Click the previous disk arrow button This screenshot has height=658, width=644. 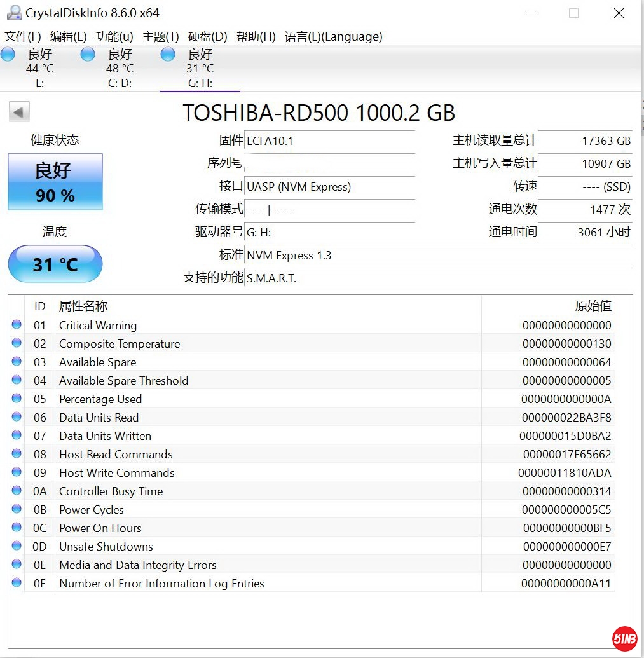[19, 113]
